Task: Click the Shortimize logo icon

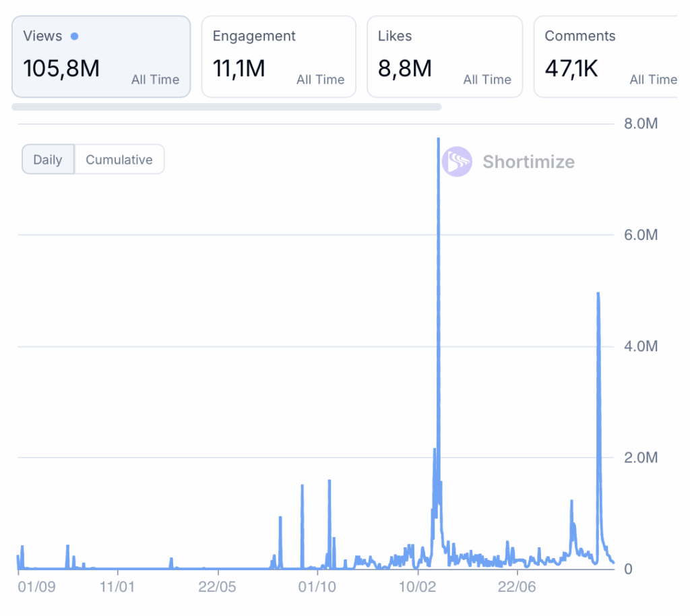Action: pos(457,162)
